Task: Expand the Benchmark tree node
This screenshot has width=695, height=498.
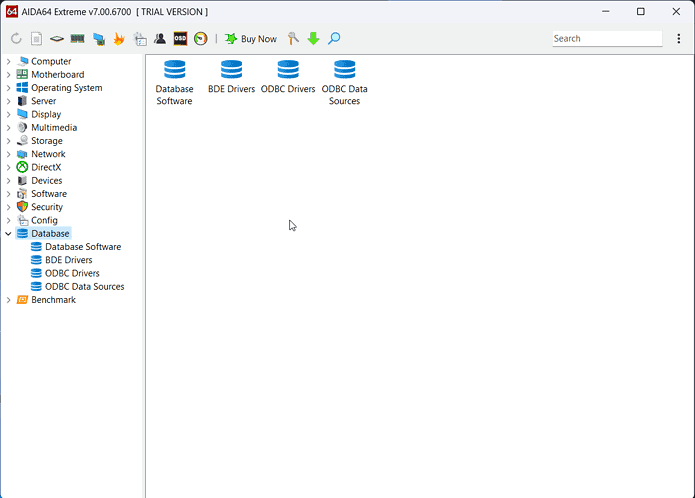Action: 9,300
